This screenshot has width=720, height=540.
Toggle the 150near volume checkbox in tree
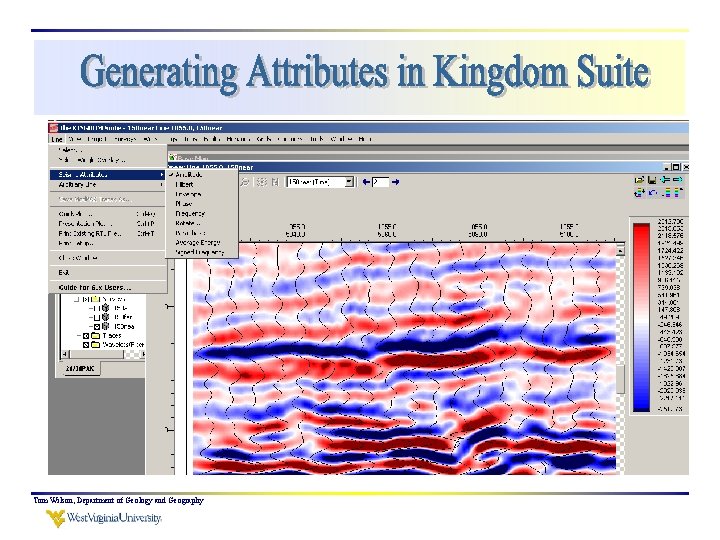pyautogui.click(x=96, y=326)
